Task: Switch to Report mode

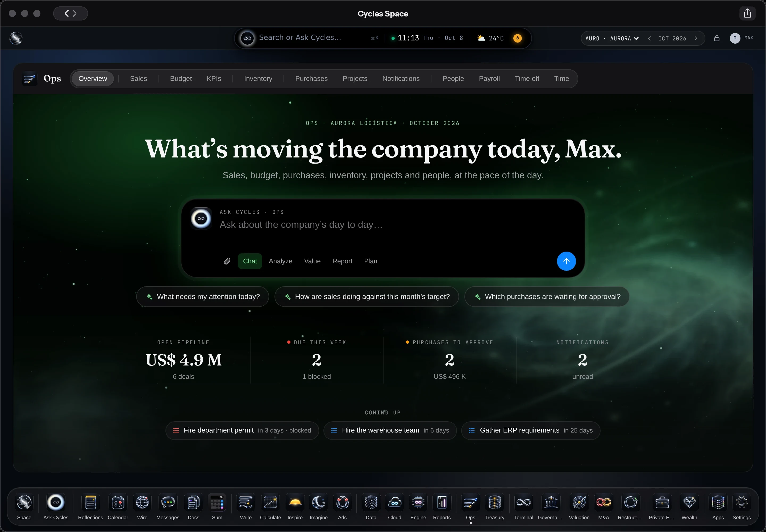Action: (342, 261)
